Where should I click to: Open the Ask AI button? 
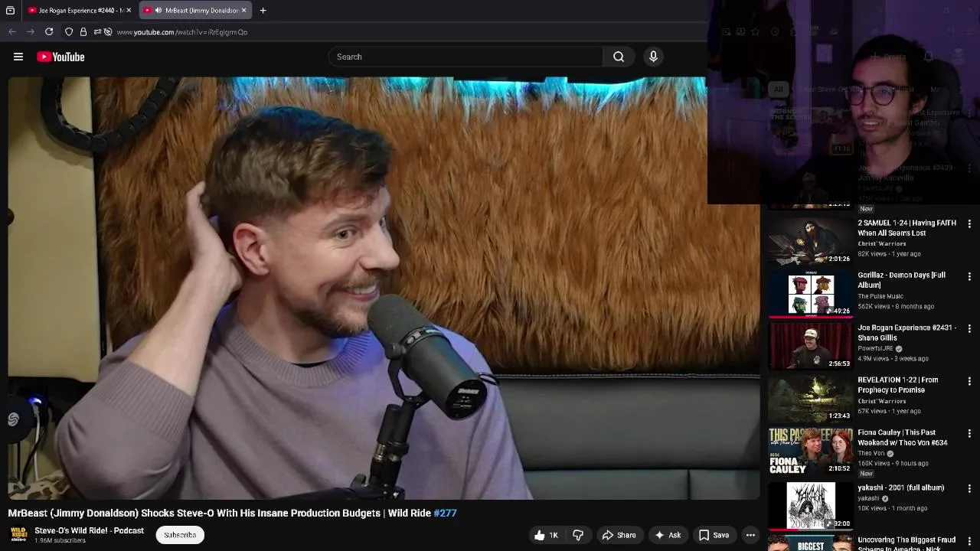click(668, 535)
